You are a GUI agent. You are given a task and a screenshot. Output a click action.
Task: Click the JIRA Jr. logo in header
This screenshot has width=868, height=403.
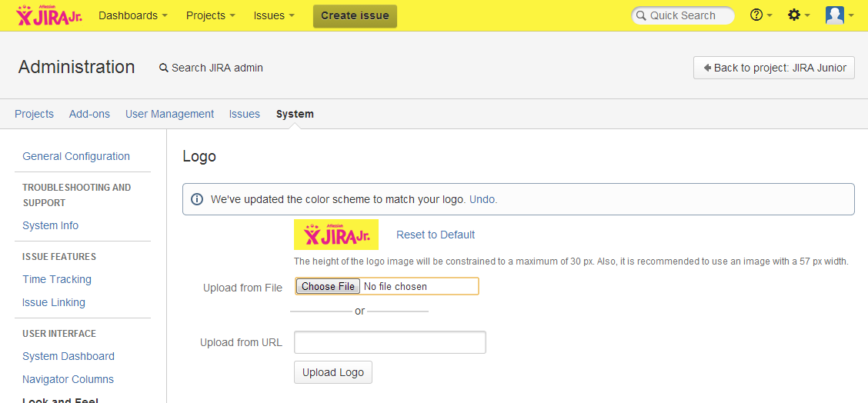49,15
